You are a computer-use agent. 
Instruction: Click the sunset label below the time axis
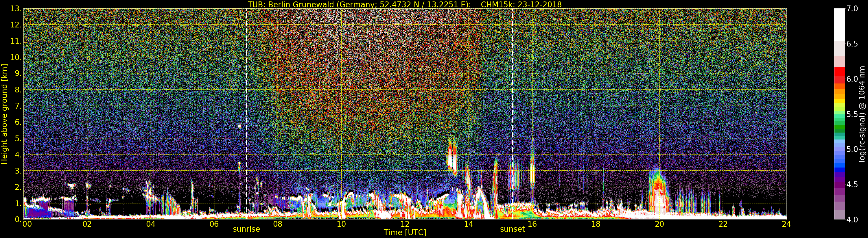point(512,229)
